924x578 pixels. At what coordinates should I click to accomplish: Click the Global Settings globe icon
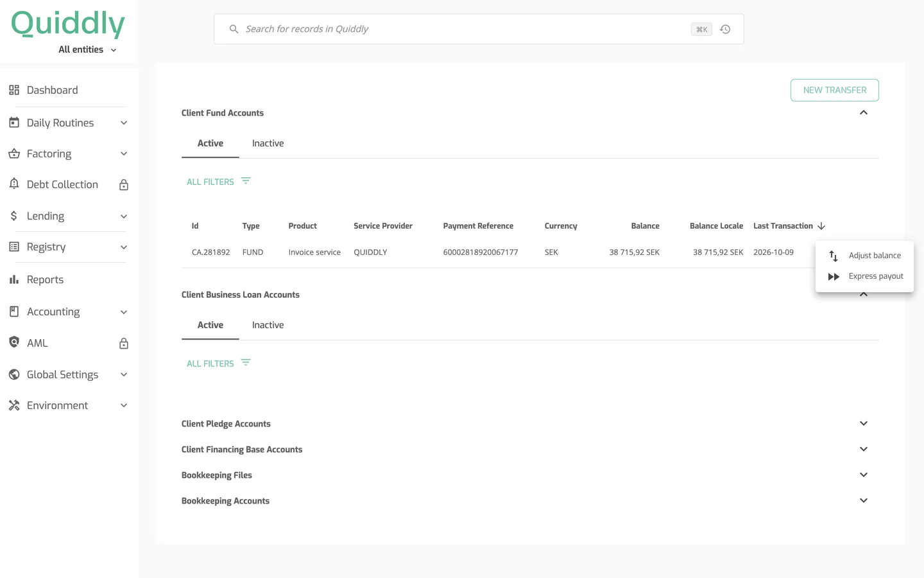tap(14, 374)
